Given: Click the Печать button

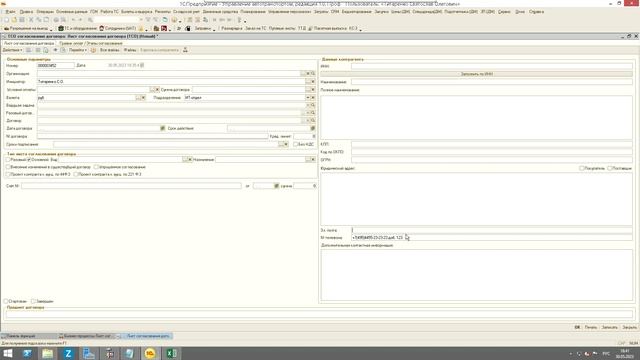Looking at the screenshot, I should pos(591,327).
